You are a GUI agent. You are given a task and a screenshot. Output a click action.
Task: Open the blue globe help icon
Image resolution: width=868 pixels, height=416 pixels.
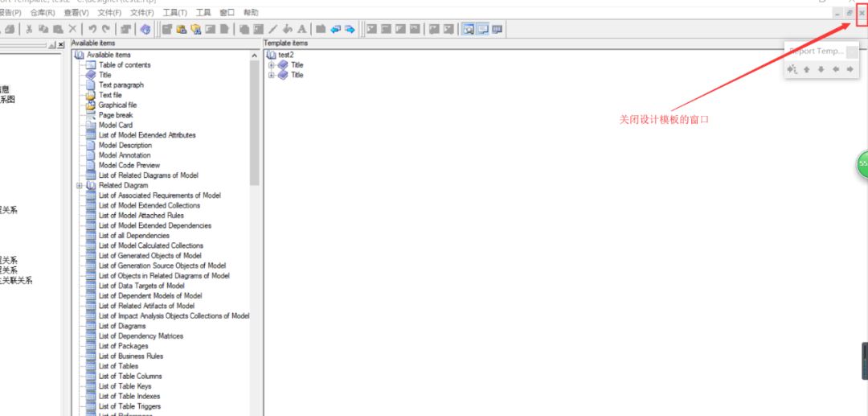pyautogui.click(x=145, y=29)
